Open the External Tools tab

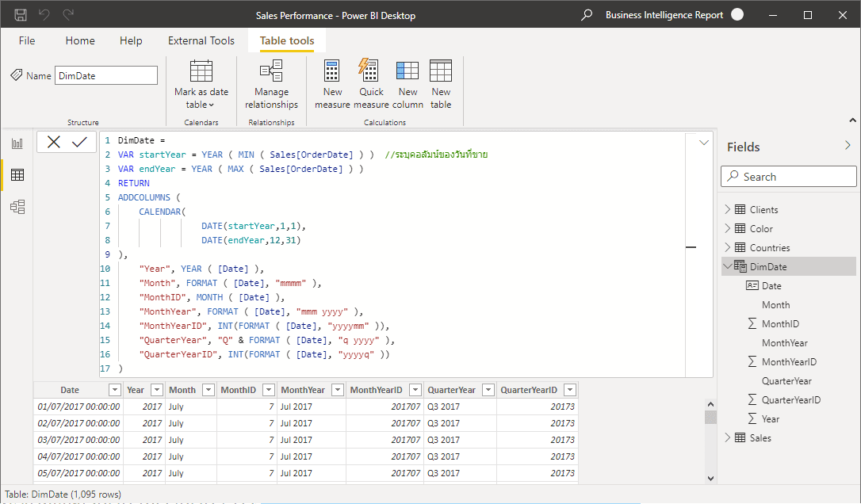(x=201, y=40)
